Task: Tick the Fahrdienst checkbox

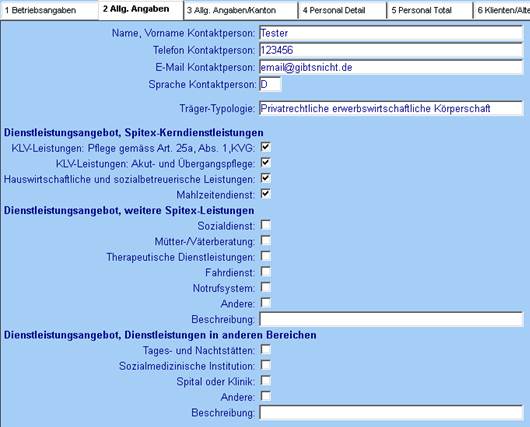Action: (266, 272)
